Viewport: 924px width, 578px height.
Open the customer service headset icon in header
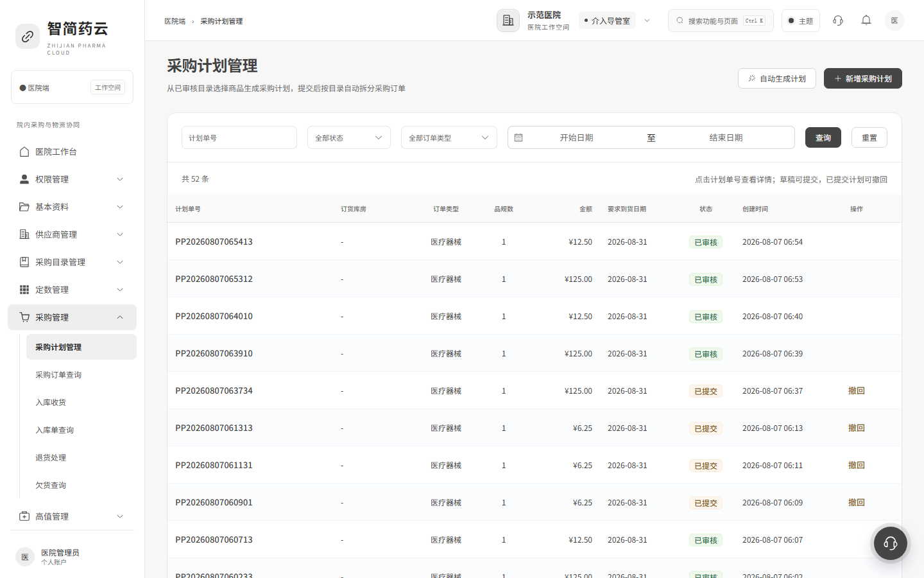(838, 21)
